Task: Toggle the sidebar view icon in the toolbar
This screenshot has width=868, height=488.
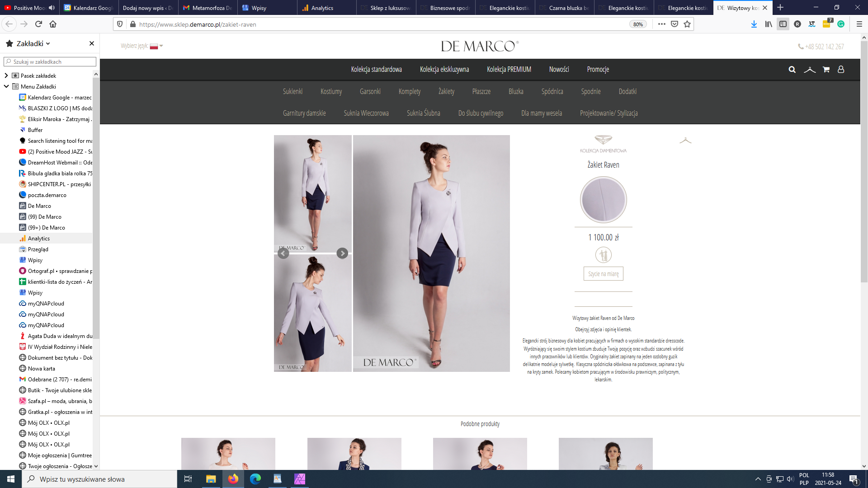Action: tap(783, 24)
